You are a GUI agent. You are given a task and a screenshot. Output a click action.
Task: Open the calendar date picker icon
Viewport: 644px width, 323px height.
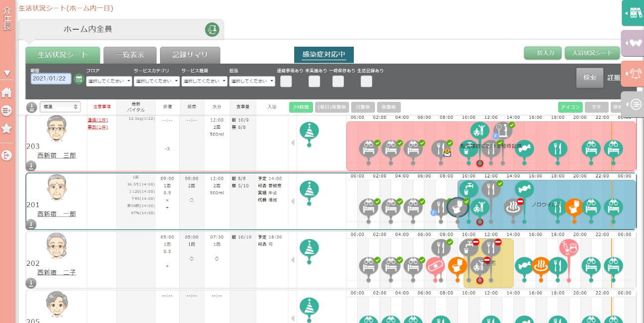79,79
